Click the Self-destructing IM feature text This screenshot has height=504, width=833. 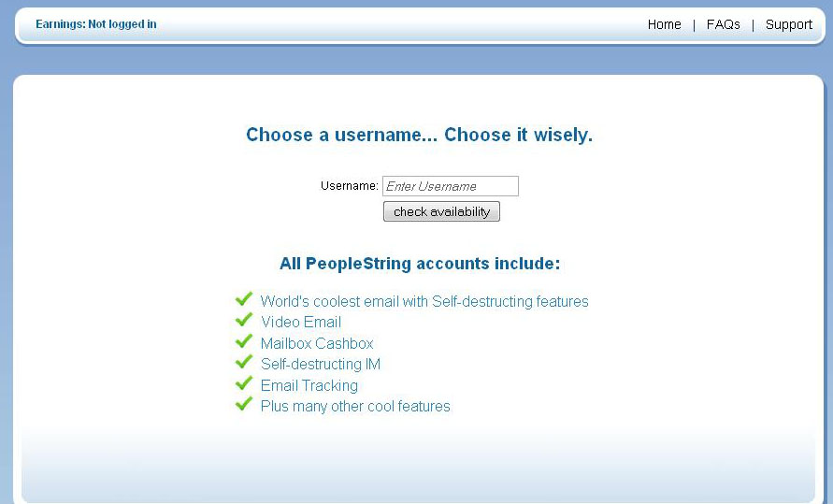321,364
